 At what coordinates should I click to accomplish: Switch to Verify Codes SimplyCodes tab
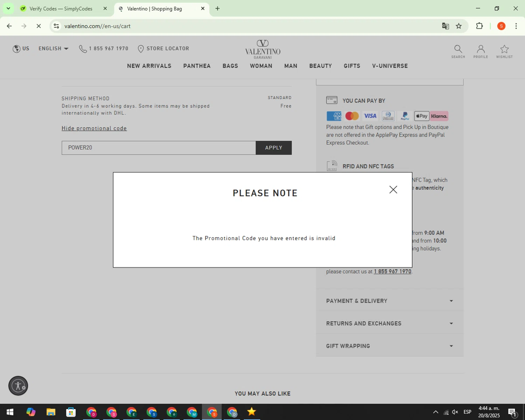(x=61, y=9)
